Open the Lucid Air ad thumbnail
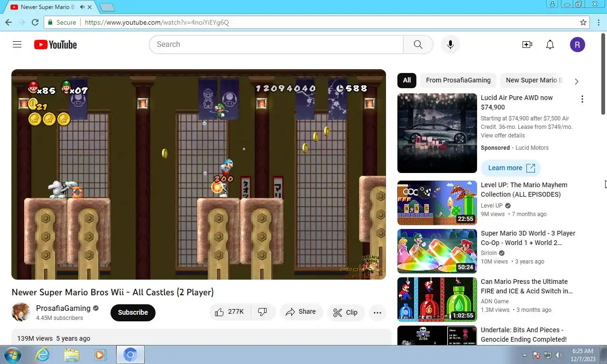 point(437,133)
